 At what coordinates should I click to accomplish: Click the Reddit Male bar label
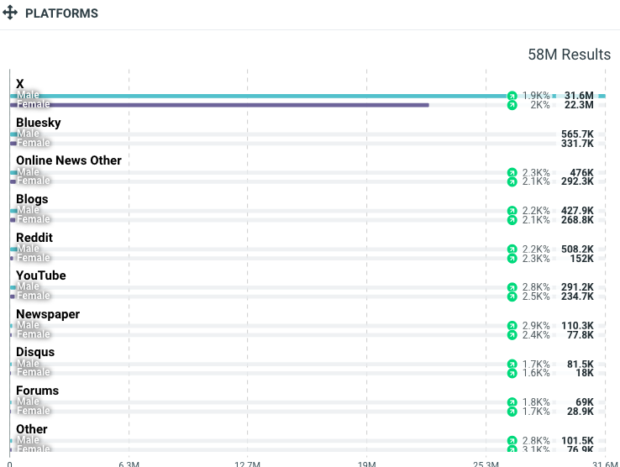pos(28,249)
